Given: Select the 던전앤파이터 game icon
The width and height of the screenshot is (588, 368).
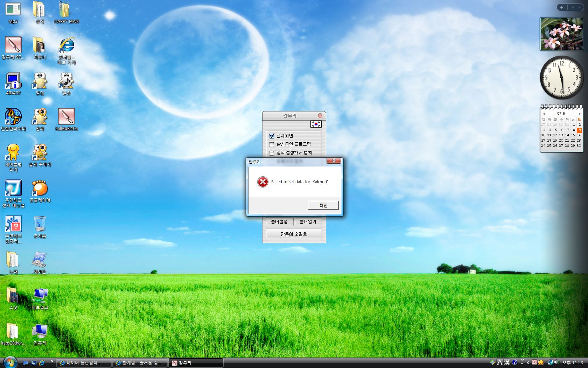Looking at the screenshot, I should (x=13, y=117).
